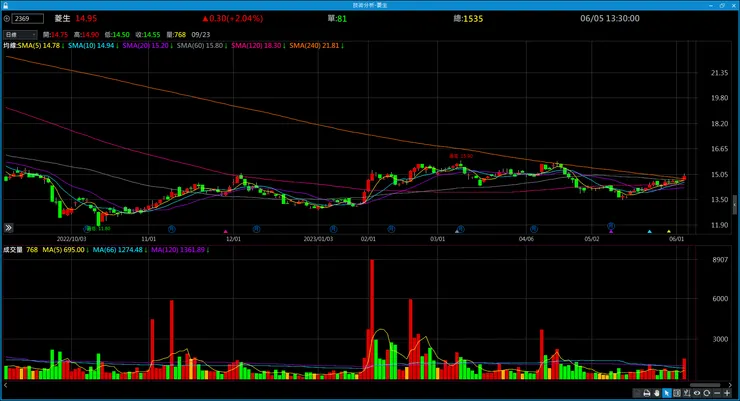The image size is (740, 401).
Task: Click the monthly marker circle after 03/01
Action: click(x=461, y=229)
